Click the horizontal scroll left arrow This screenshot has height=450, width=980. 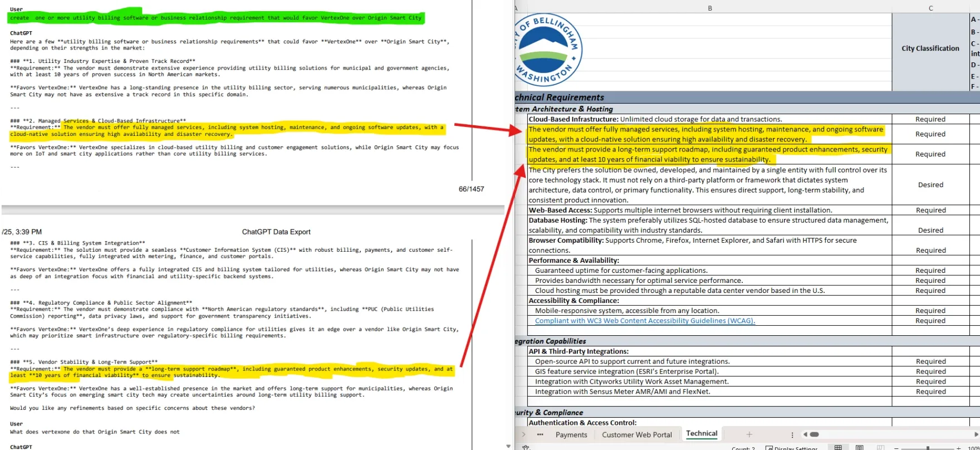[805, 434]
